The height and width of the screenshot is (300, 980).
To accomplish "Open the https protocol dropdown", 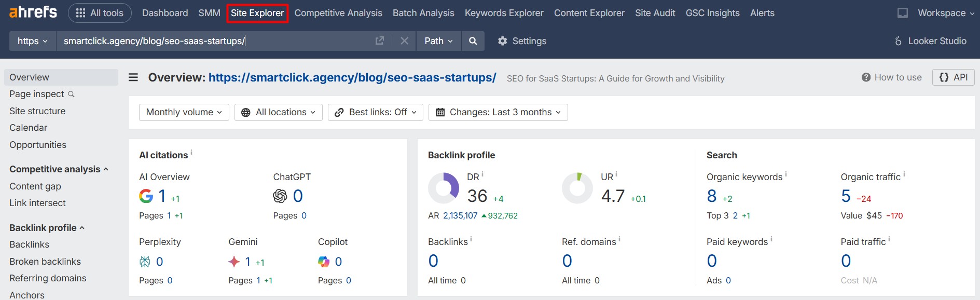I will [x=33, y=40].
